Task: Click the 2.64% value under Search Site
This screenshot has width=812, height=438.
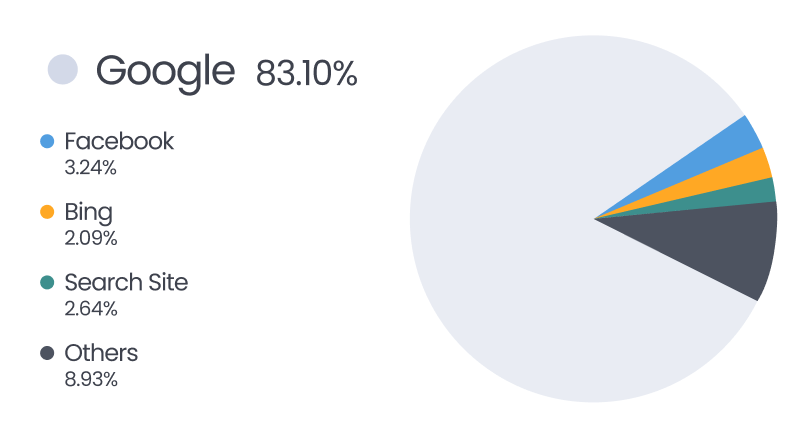Action: (90, 309)
